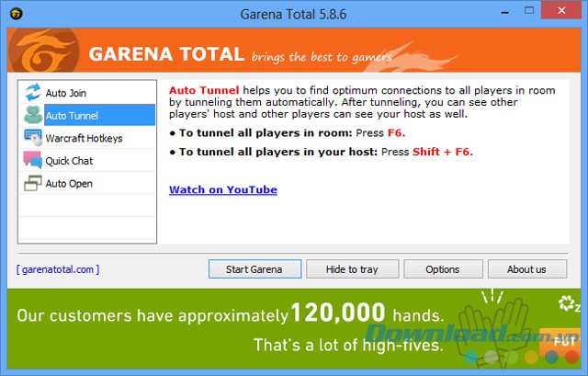
Task: Click the Auto Tunnel people icon
Action: point(32,116)
